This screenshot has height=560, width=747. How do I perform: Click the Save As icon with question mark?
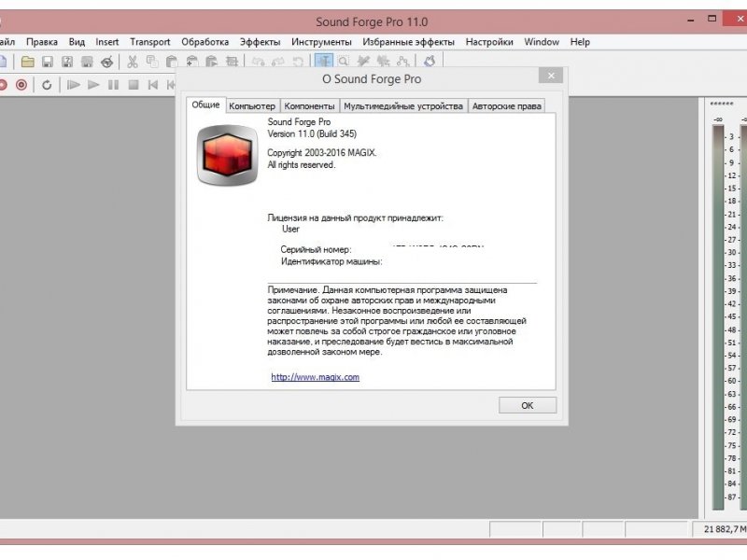click(67, 62)
